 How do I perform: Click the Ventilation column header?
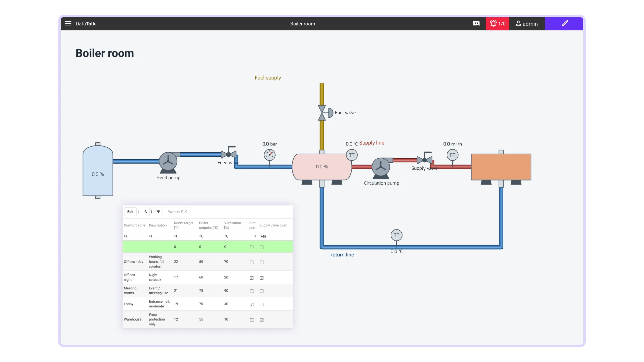[232, 225]
